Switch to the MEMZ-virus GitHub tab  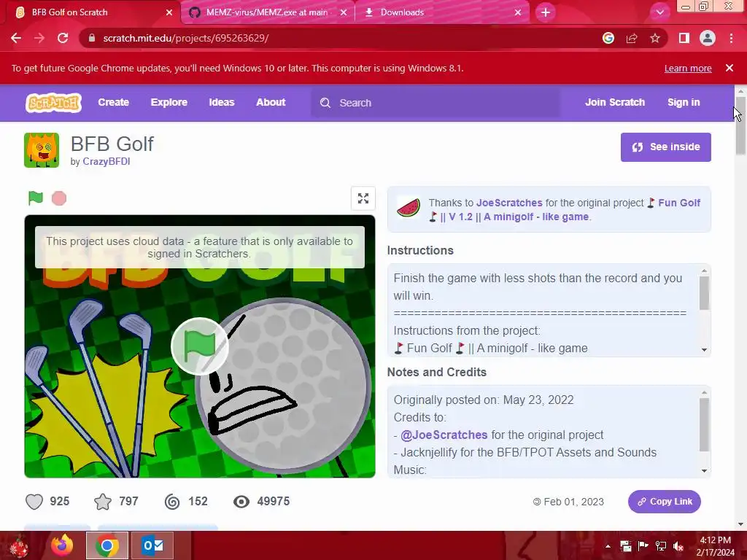coord(268,12)
